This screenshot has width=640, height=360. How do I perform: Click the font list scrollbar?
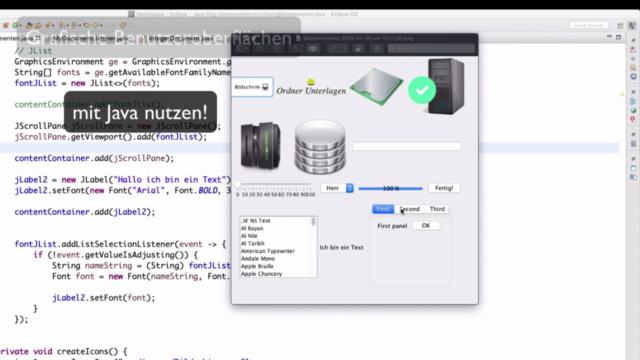(313, 247)
